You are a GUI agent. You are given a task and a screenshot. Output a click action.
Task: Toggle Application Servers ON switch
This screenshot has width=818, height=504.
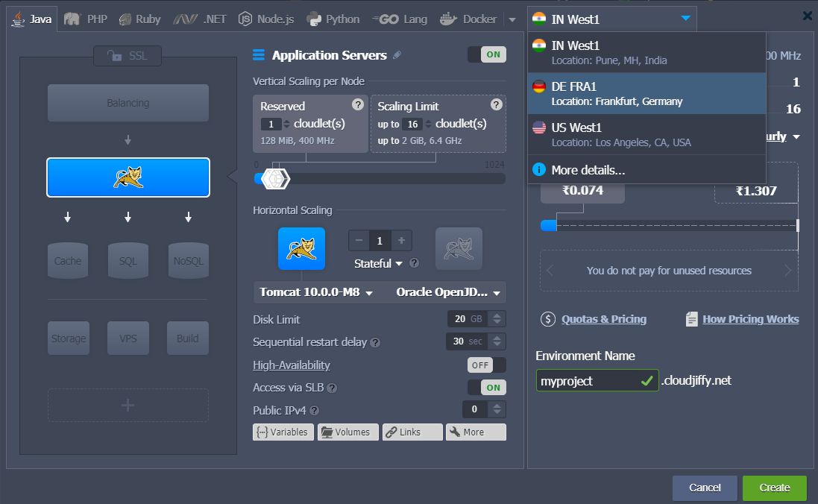tap(487, 54)
